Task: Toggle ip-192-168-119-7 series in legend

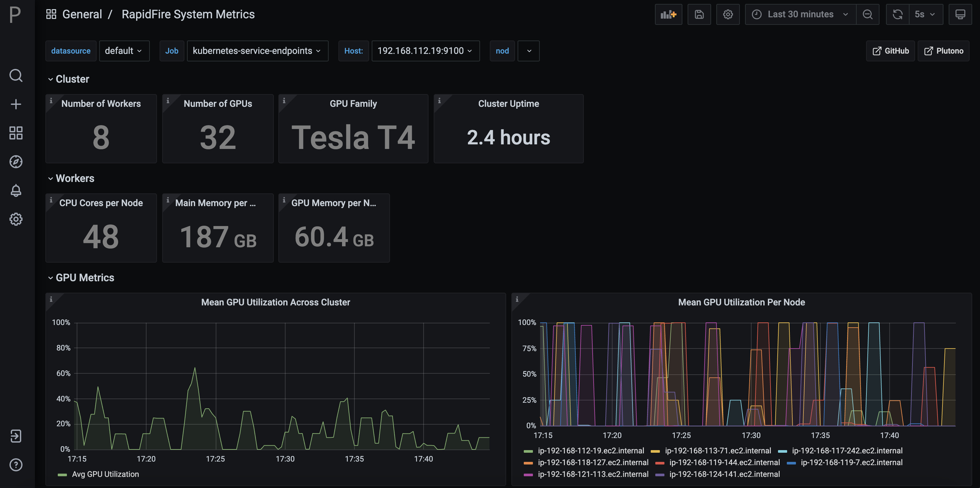Action: (851, 463)
